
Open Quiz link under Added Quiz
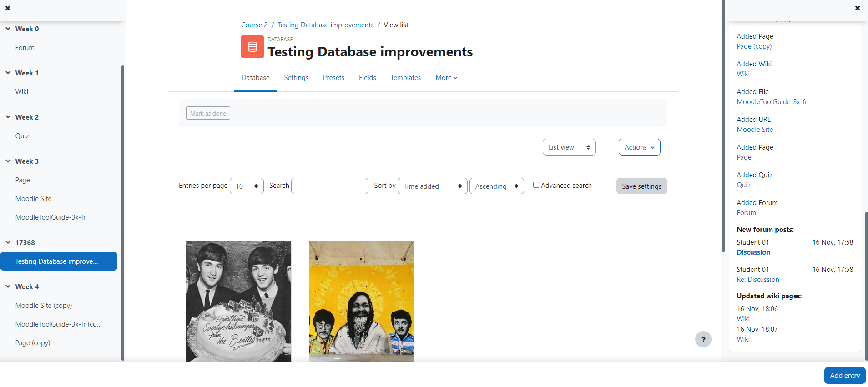tap(744, 185)
